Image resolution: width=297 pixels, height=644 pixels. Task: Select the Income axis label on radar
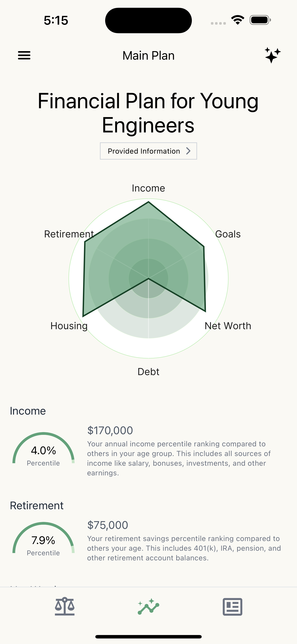(x=148, y=188)
